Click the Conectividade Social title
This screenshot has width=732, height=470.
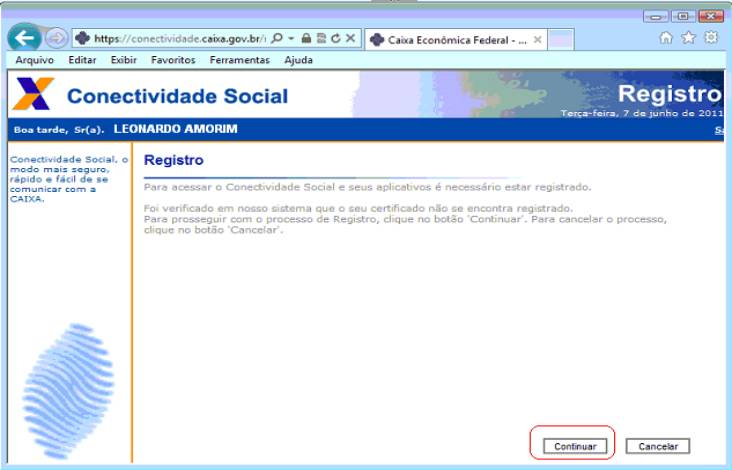[x=177, y=96]
